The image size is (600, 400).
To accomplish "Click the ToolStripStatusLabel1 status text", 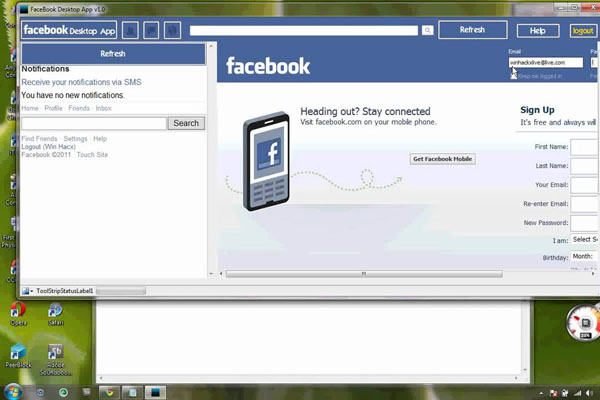I will 65,291.
